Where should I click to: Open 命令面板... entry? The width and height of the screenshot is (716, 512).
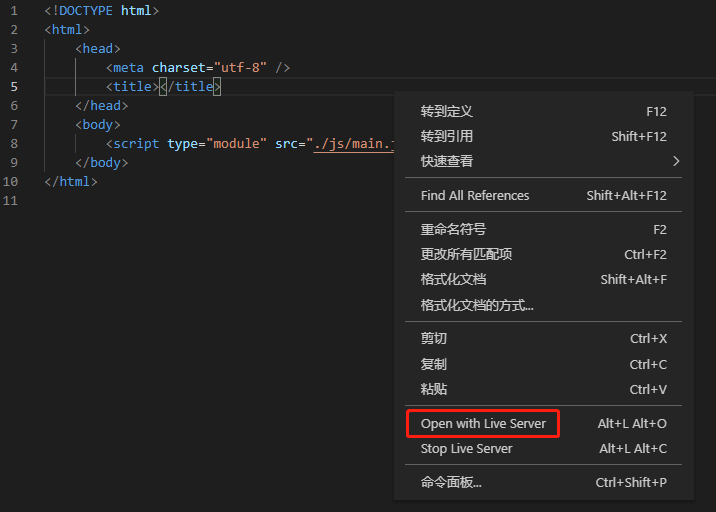pyautogui.click(x=543, y=482)
